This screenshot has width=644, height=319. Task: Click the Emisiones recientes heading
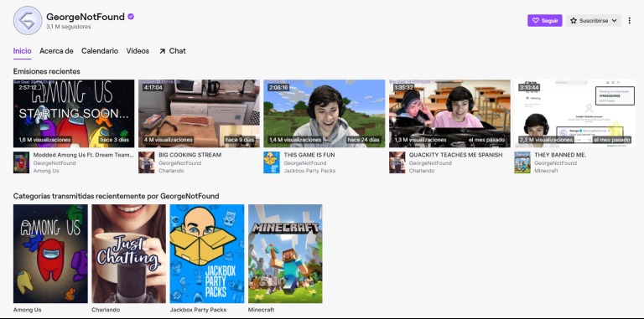point(46,71)
